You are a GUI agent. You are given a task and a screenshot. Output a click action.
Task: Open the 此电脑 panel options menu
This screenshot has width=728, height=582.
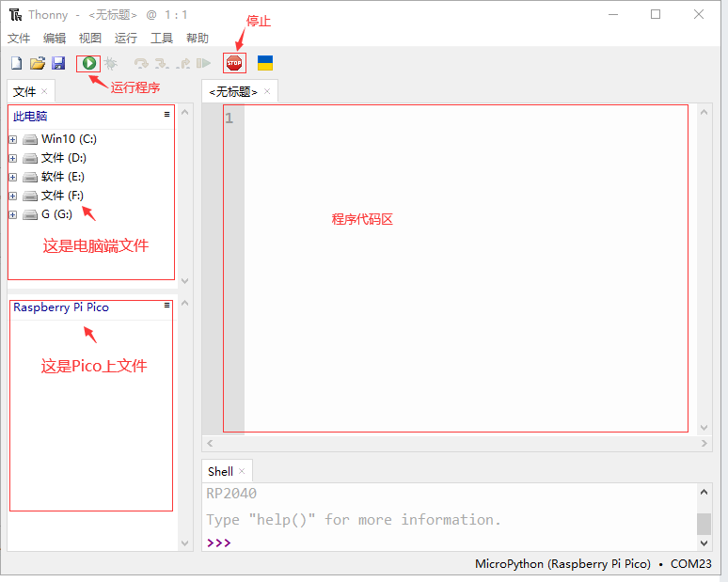[x=166, y=114]
